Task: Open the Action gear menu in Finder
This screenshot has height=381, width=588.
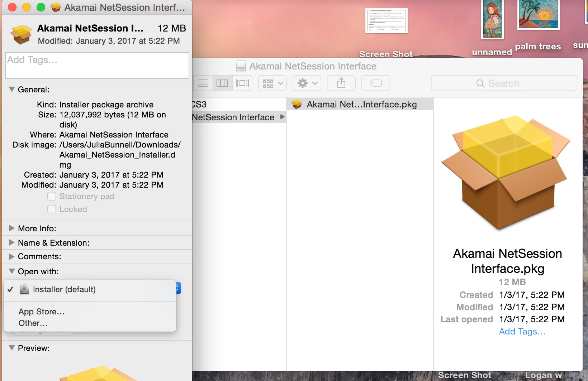Action: pyautogui.click(x=307, y=83)
